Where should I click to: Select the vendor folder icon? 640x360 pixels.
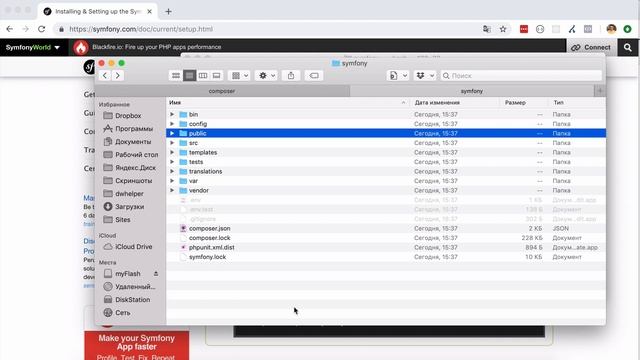[183, 190]
